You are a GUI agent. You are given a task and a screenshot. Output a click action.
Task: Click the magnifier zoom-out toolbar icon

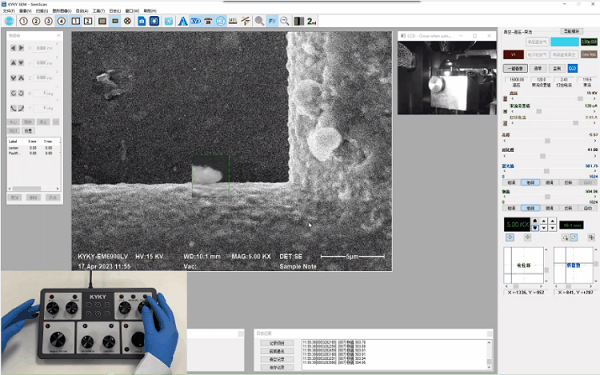pos(285,21)
